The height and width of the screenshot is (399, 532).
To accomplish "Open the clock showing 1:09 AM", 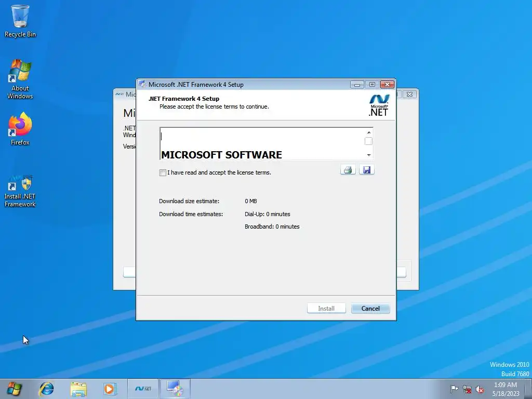I will (506, 389).
